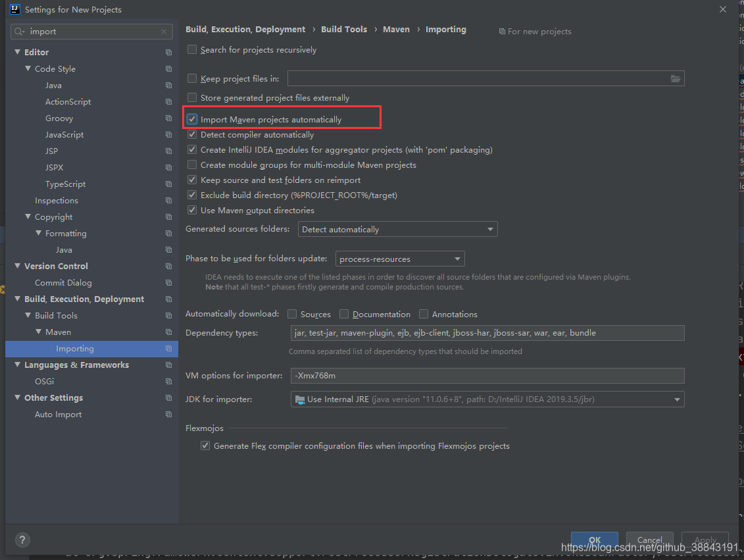Click the help question mark icon
The width and height of the screenshot is (744, 560).
tap(22, 540)
